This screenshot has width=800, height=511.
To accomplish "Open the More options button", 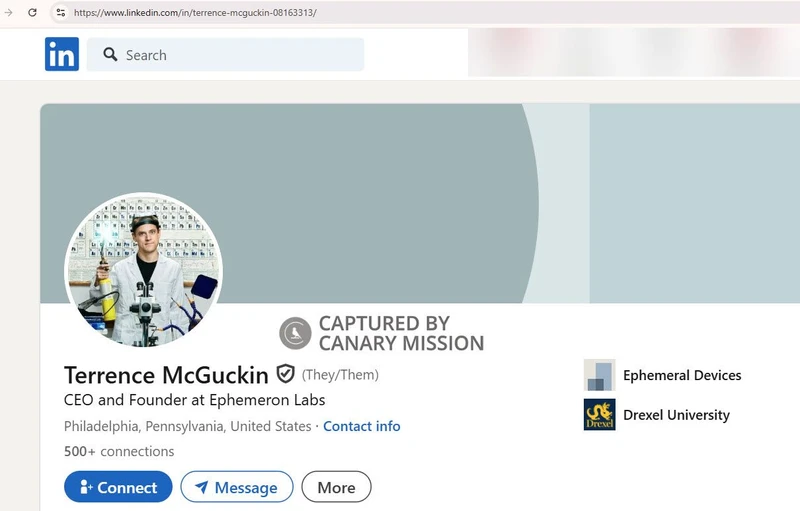I will coord(336,487).
